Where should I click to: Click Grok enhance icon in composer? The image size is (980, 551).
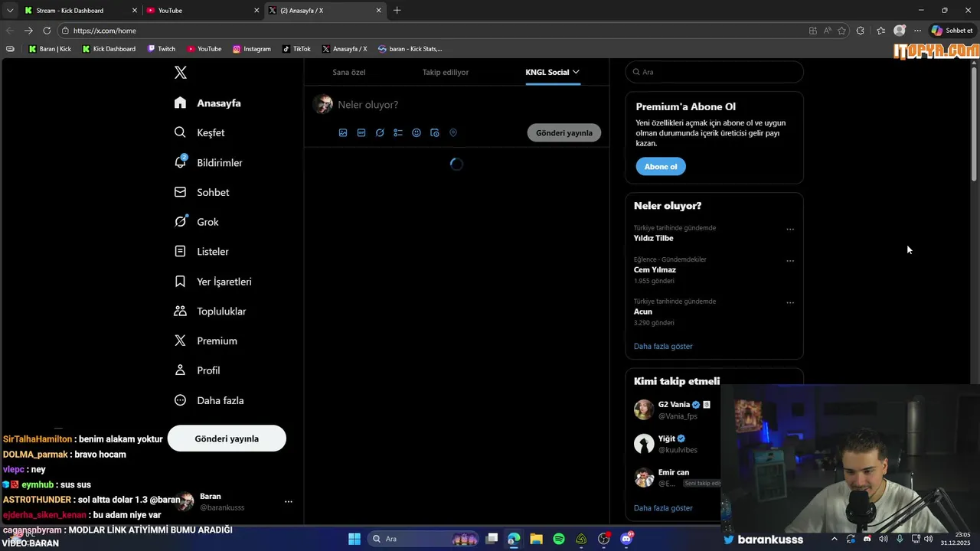point(380,132)
